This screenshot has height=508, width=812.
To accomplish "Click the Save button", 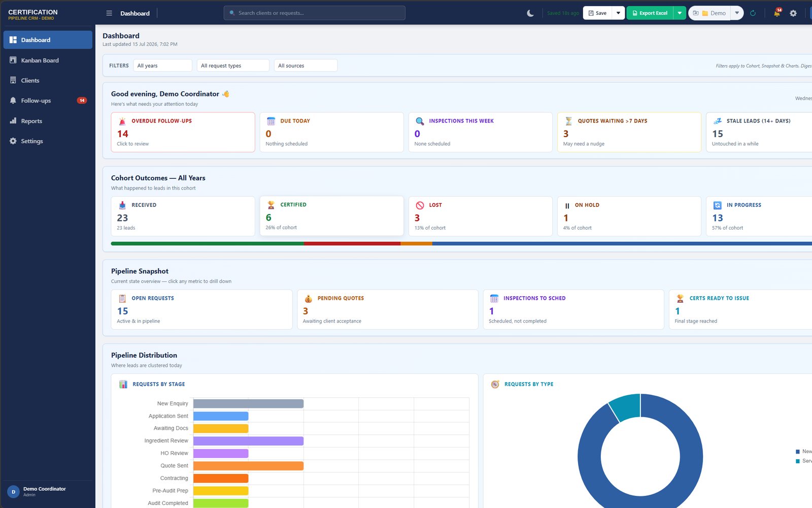I will click(597, 13).
